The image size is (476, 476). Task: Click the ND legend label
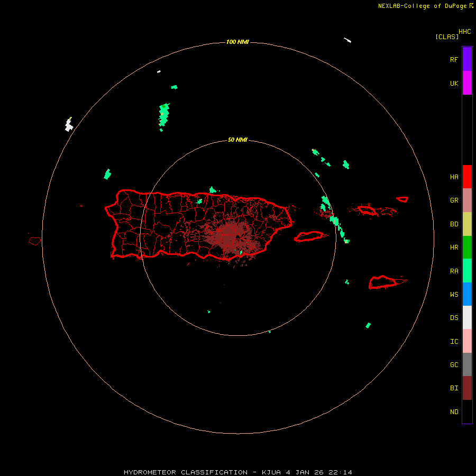click(x=454, y=411)
